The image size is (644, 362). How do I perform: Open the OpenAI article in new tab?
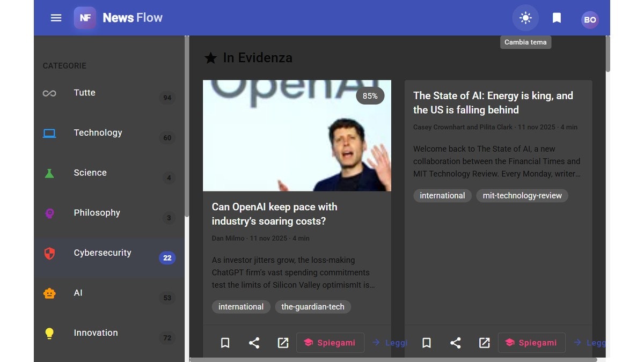coord(283,342)
